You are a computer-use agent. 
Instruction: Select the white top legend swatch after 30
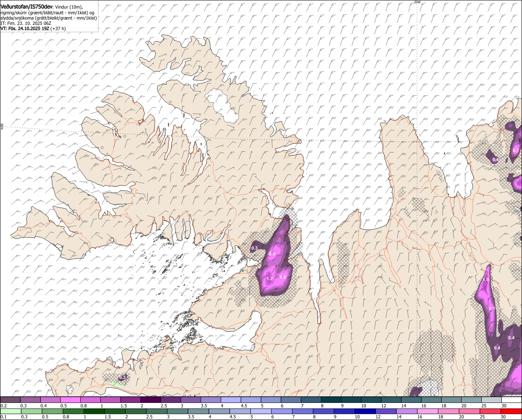pyautogui.click(x=511, y=400)
